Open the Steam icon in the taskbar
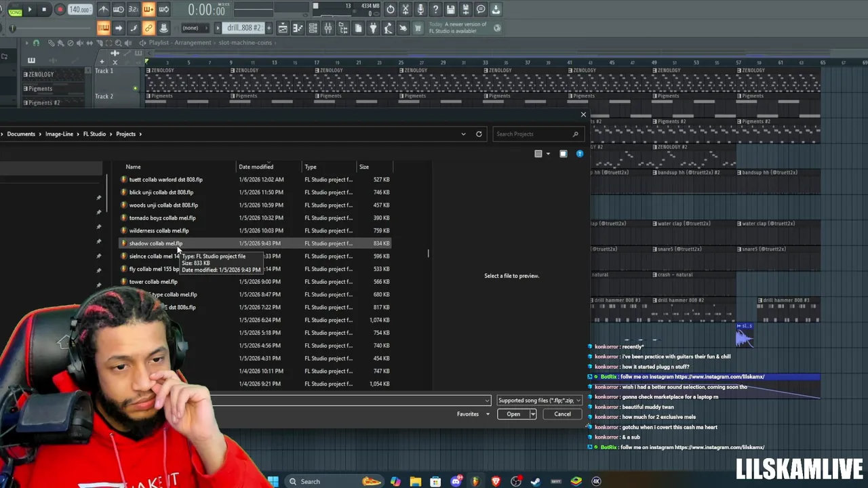 [x=536, y=481]
